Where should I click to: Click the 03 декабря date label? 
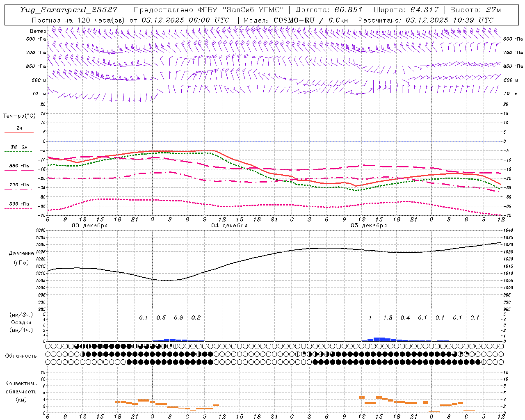(x=90, y=226)
